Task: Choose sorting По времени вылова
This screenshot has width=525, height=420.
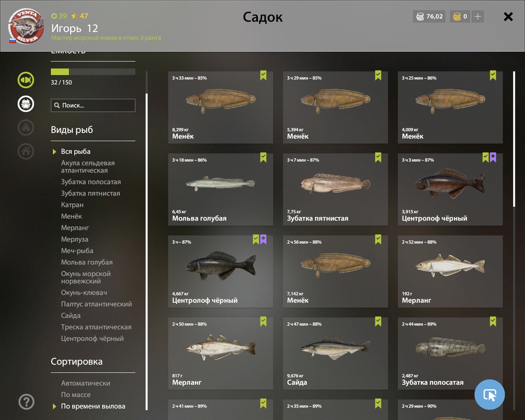Action: [x=93, y=406]
